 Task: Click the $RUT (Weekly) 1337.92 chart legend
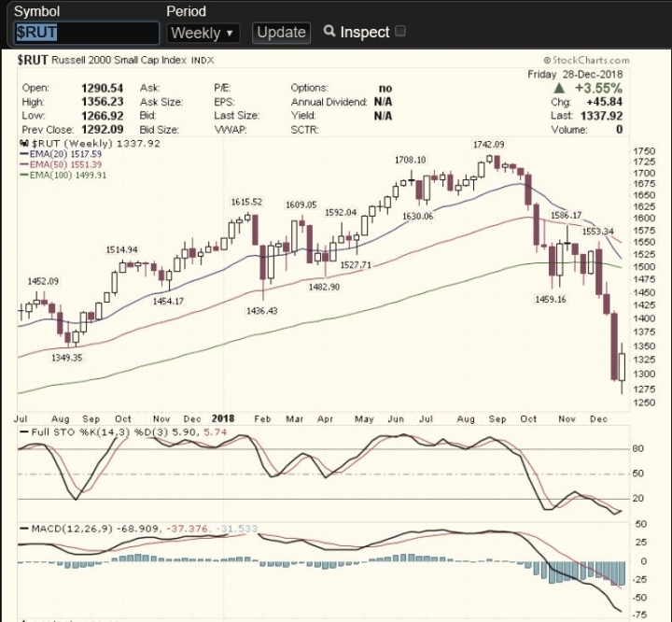(x=95, y=143)
